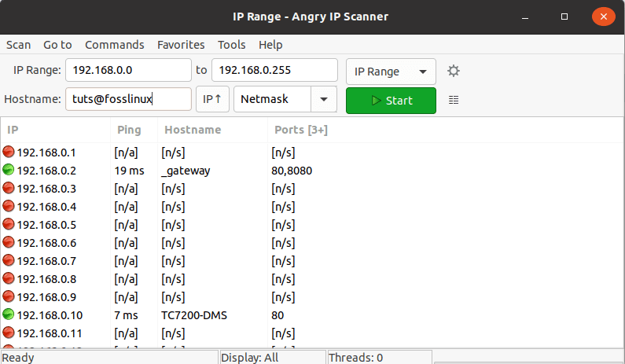Select the 192.168.0.11 address cell
Screen dimensions: 625x364
pos(50,333)
